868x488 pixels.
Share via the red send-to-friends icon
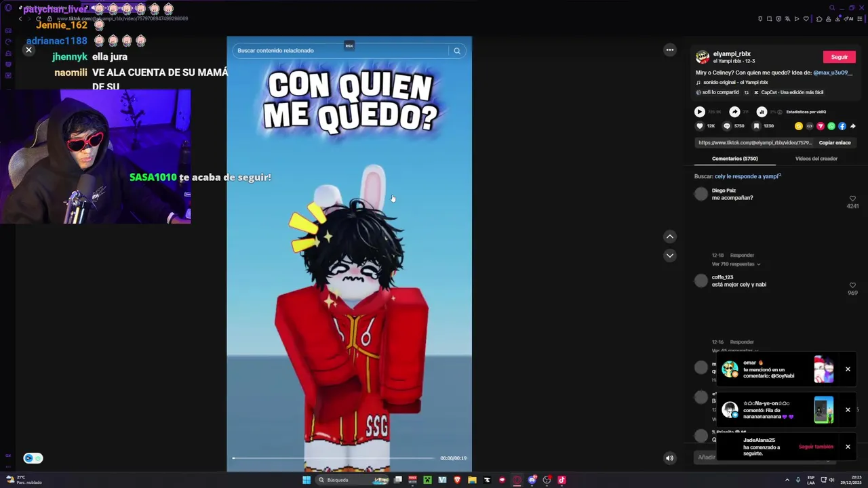pos(821,126)
